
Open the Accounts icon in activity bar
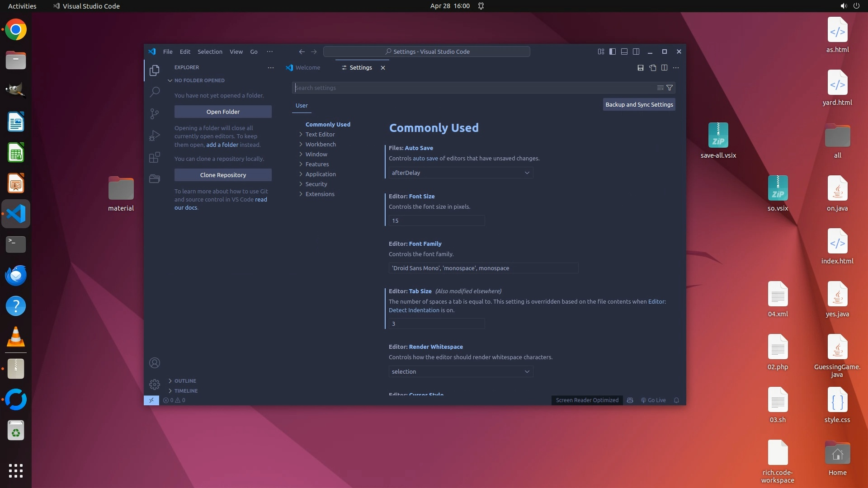(155, 363)
